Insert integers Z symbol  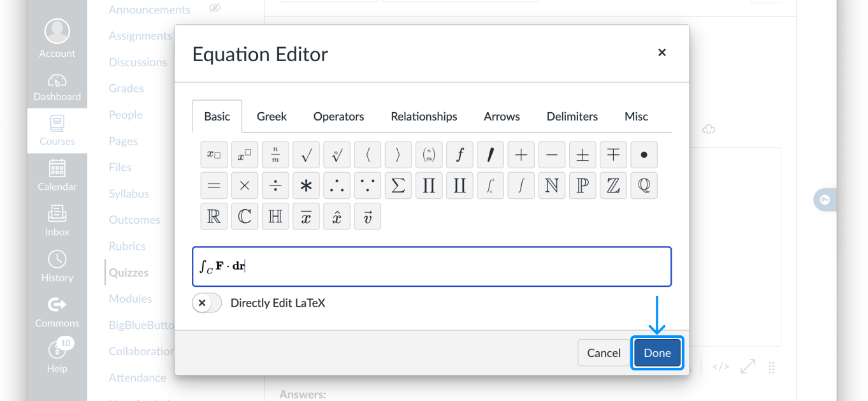[x=613, y=186]
